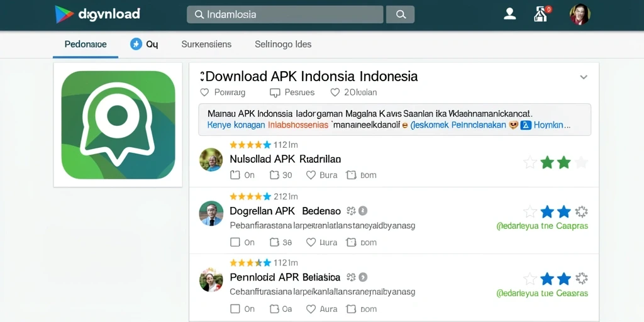Click the Nulsollad APK Rtadrillan title
644x322 pixels.
(x=286, y=159)
